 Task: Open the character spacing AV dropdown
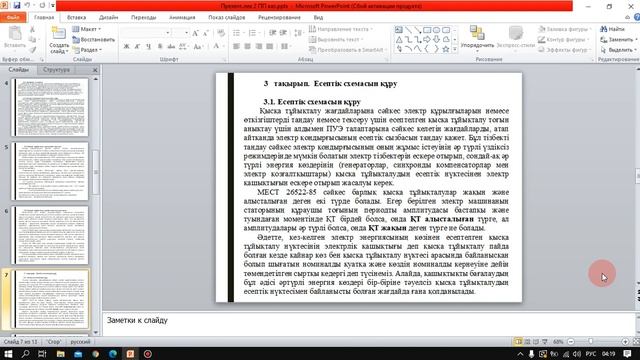click(184, 47)
